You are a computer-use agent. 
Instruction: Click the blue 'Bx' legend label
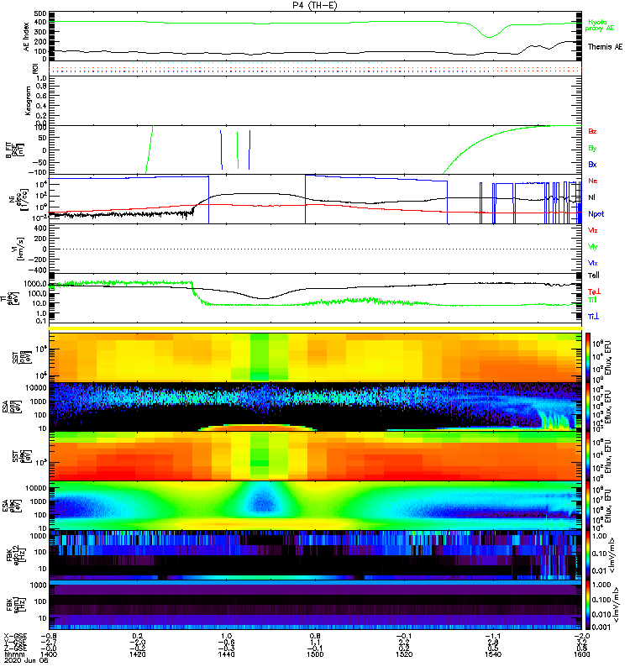(x=592, y=165)
